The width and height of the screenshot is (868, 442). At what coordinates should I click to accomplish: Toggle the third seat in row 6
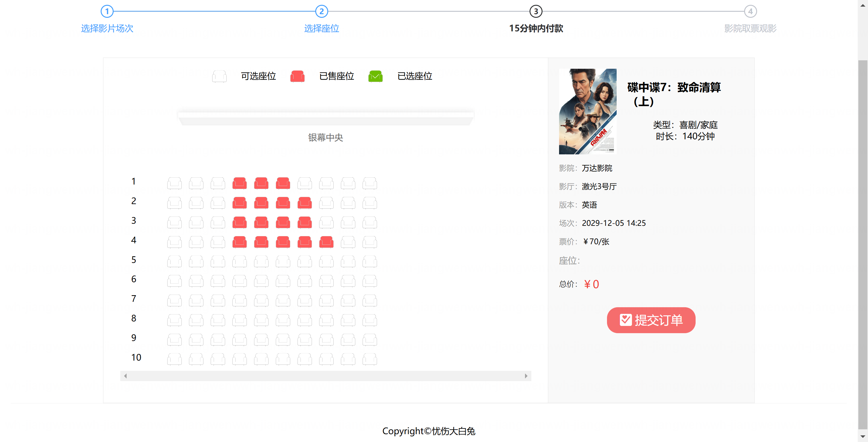click(x=218, y=281)
